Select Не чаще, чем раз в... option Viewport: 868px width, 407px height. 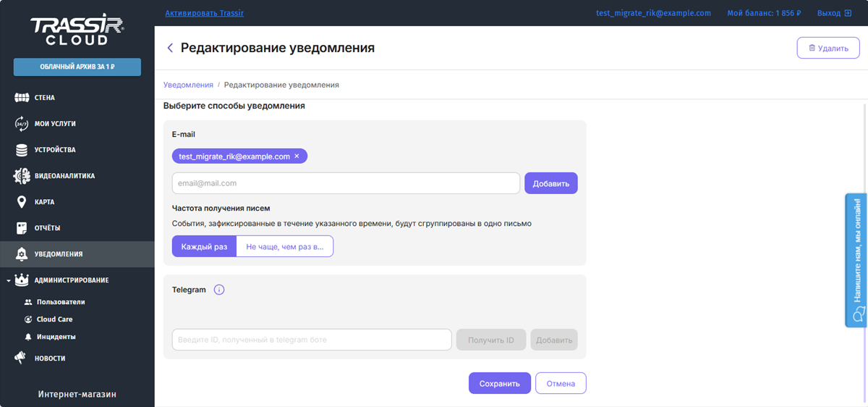coord(284,247)
